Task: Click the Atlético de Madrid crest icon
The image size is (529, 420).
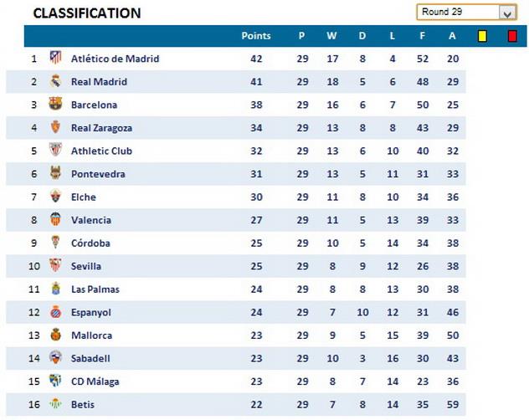Action: [x=55, y=59]
